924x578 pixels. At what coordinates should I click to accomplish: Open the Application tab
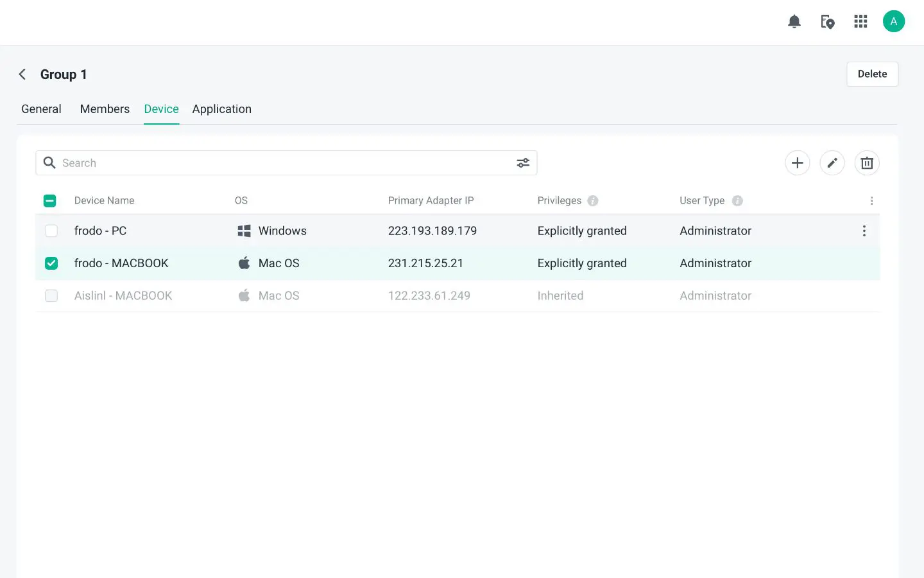(x=222, y=109)
